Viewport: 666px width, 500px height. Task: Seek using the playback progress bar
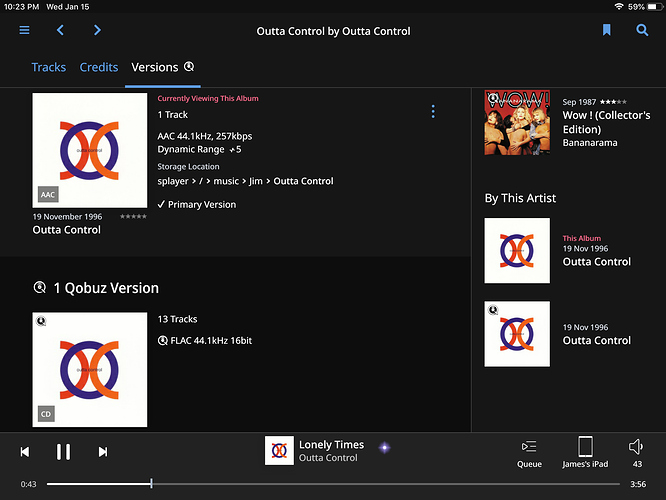[x=333, y=484]
